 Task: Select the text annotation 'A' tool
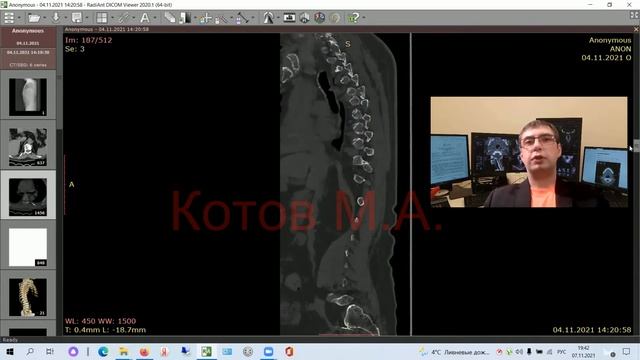(144, 18)
